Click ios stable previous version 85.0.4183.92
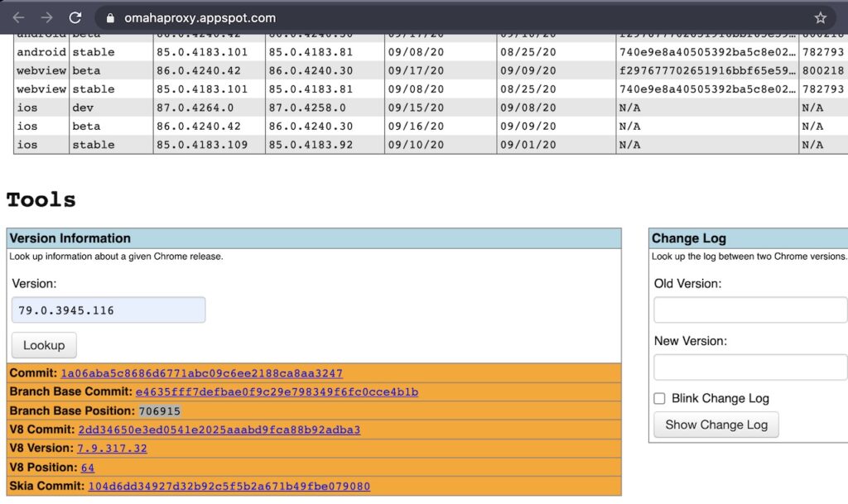The image size is (848, 504). click(x=311, y=144)
